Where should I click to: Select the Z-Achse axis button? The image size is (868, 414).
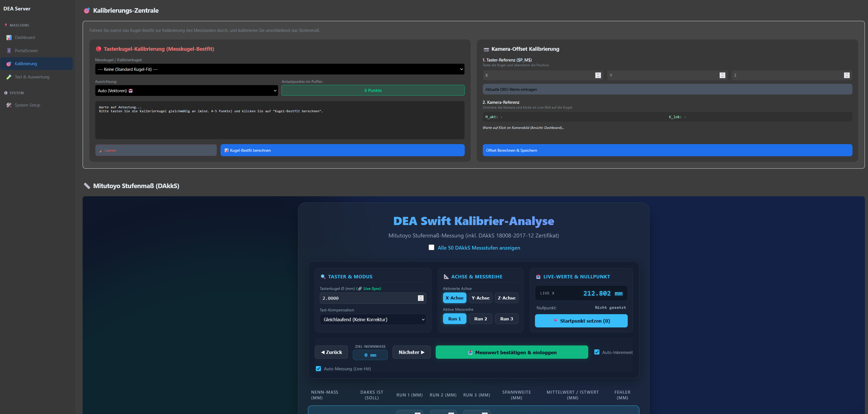point(506,298)
